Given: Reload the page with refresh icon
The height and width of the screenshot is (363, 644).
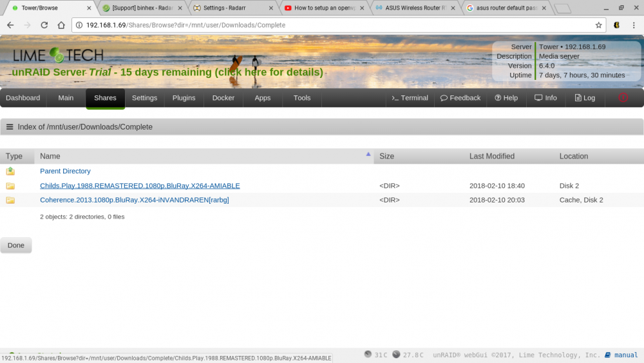Looking at the screenshot, I should pyautogui.click(x=44, y=25).
